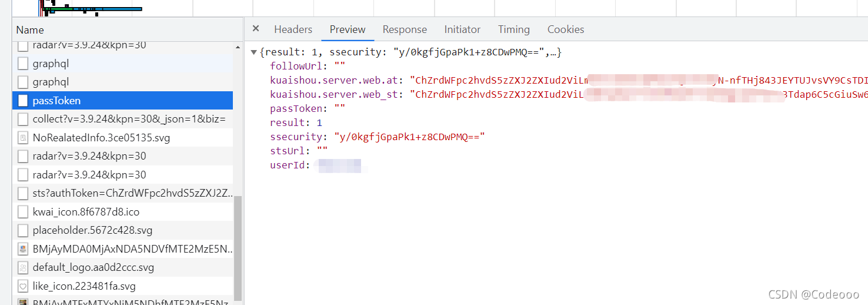Click the stsUrl property key
Screen dimensions: 868x305
288,151
